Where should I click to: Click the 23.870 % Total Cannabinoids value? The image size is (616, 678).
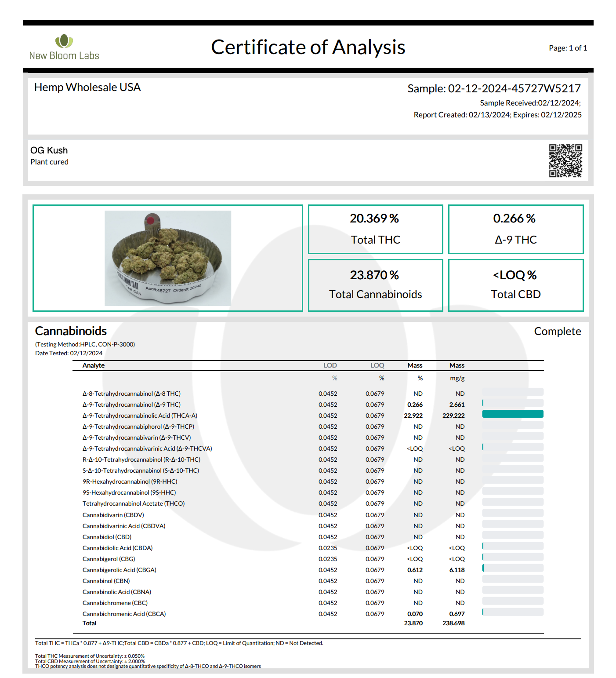pyautogui.click(x=374, y=275)
